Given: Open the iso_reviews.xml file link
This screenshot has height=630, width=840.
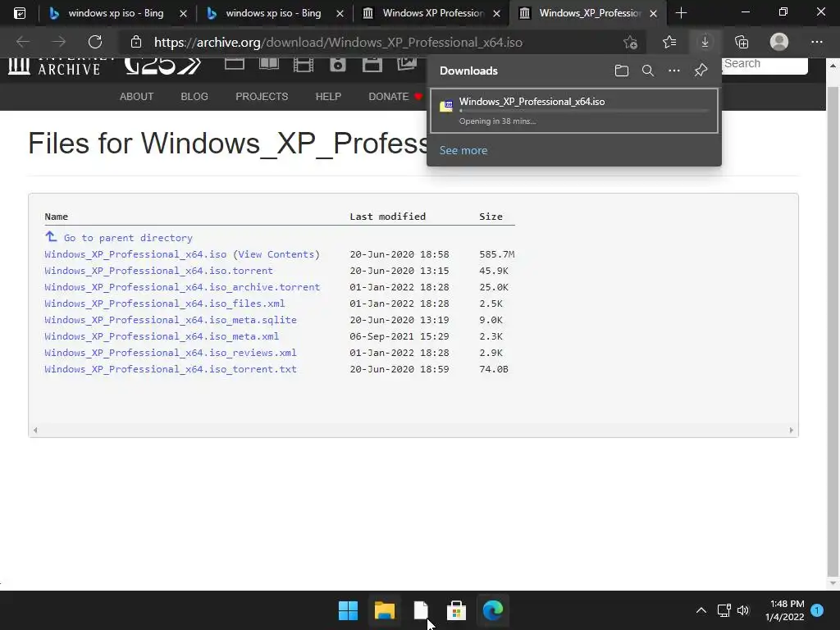Looking at the screenshot, I should click(171, 353).
